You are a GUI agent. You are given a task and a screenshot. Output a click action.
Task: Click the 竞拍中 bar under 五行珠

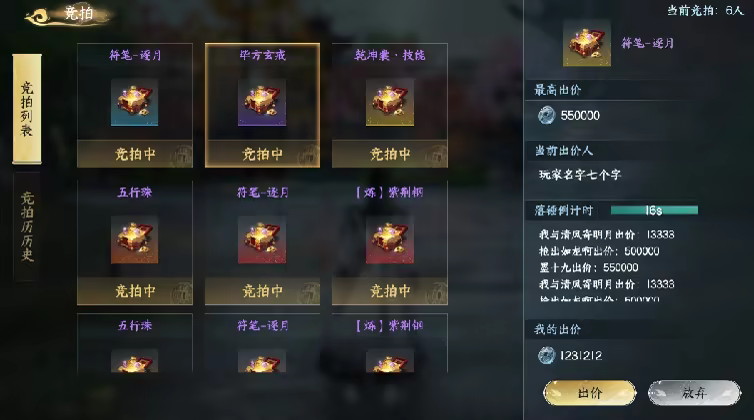tap(135, 291)
